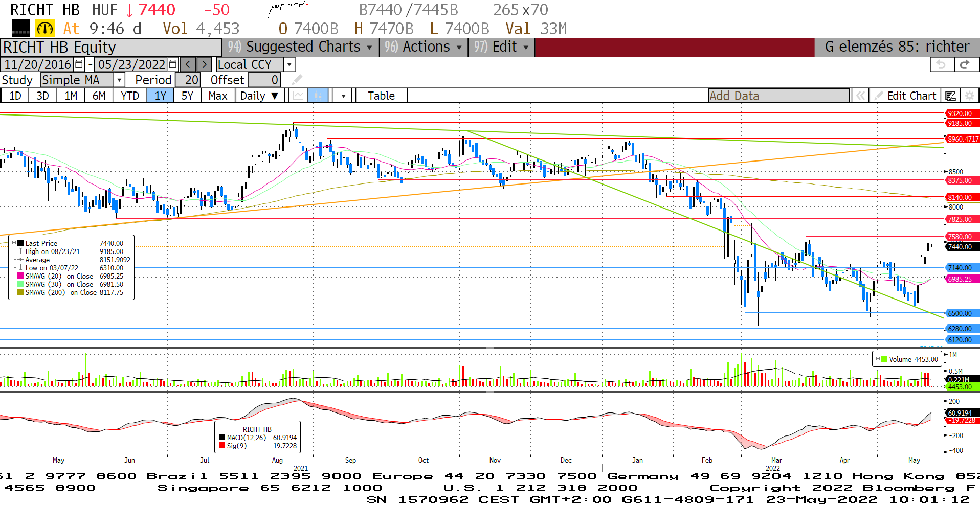Select YTD time range
Viewport: 980px width, 528px height.
[130, 96]
